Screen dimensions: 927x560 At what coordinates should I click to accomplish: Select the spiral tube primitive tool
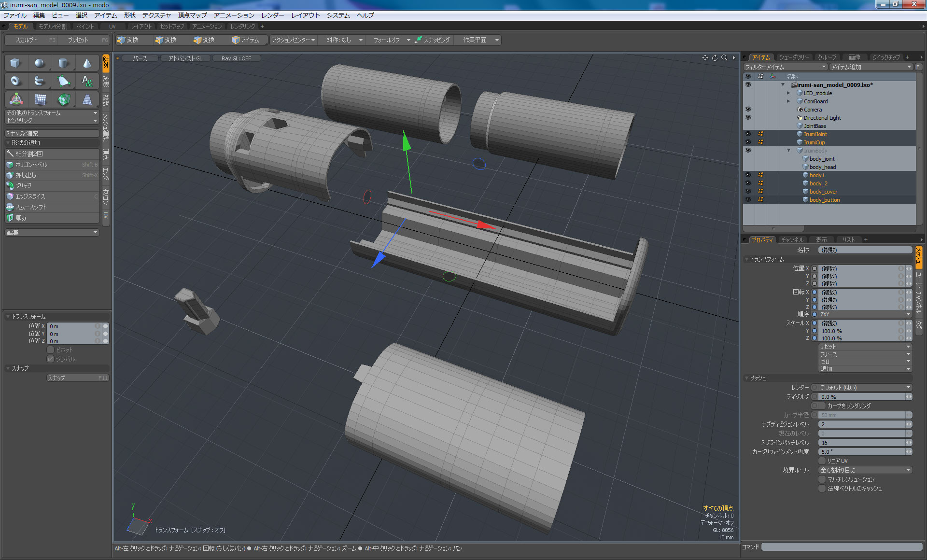click(x=40, y=81)
